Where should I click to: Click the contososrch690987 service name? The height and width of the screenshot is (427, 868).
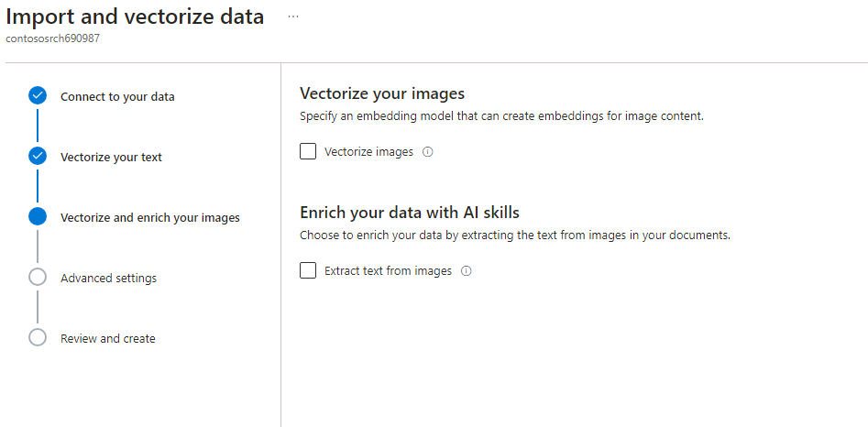coord(52,38)
